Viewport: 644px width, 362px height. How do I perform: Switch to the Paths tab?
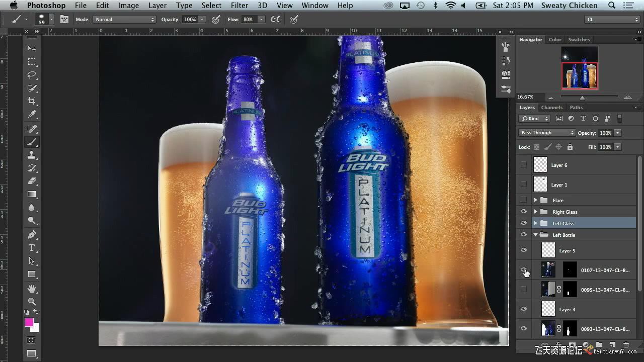(576, 107)
